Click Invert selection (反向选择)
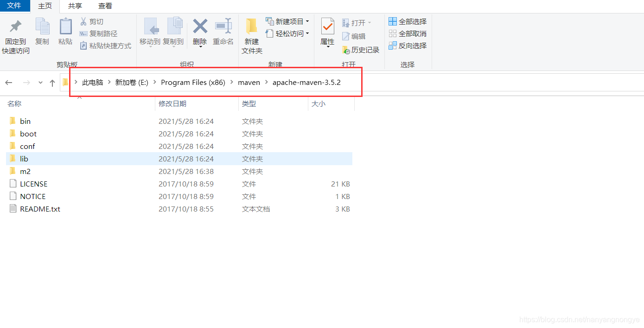Screen dimensions: 644x328 408,45
